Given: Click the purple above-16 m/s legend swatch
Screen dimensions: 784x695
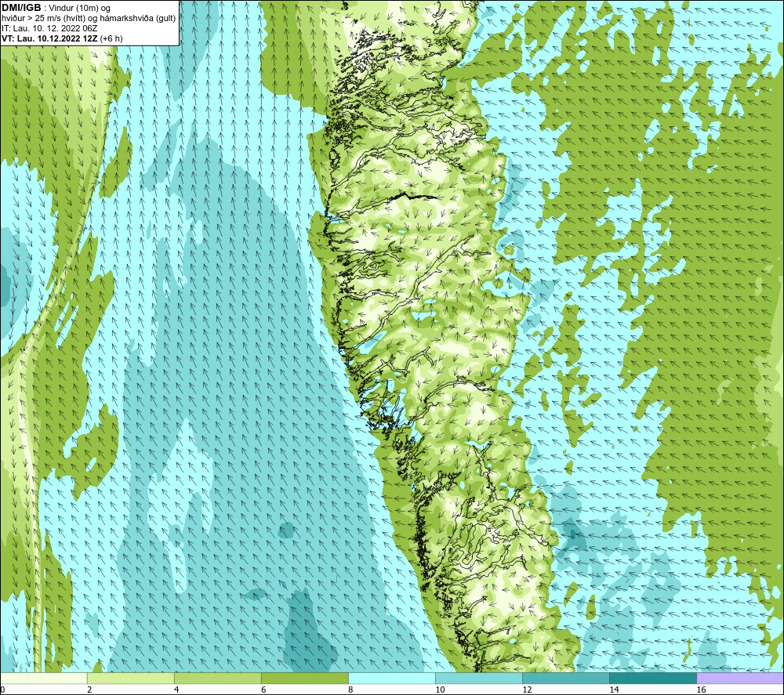Looking at the screenshot, I should pyautogui.click(x=740, y=678).
